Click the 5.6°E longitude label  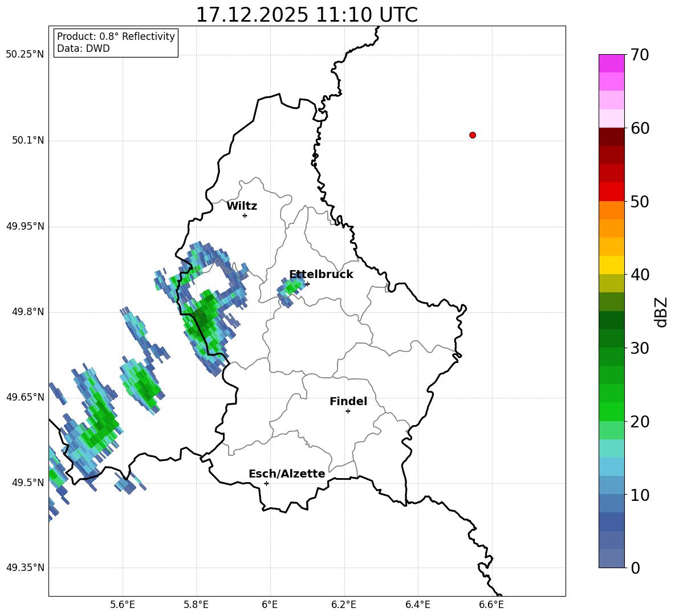[123, 605]
